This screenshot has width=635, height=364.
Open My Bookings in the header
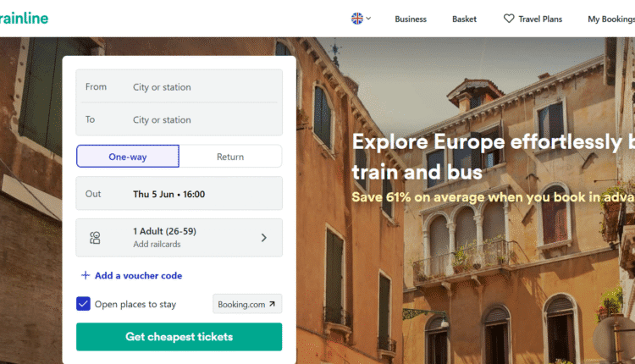[x=610, y=19]
